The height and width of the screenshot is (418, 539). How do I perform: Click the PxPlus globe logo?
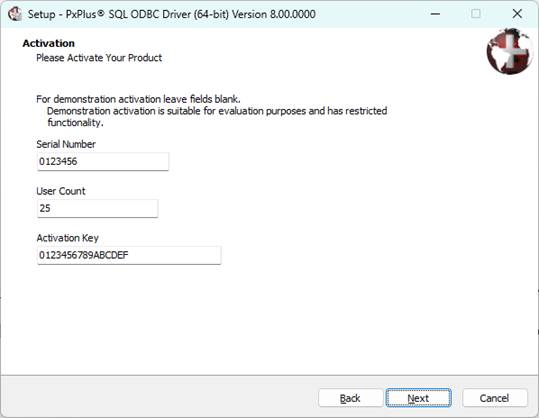[510, 51]
